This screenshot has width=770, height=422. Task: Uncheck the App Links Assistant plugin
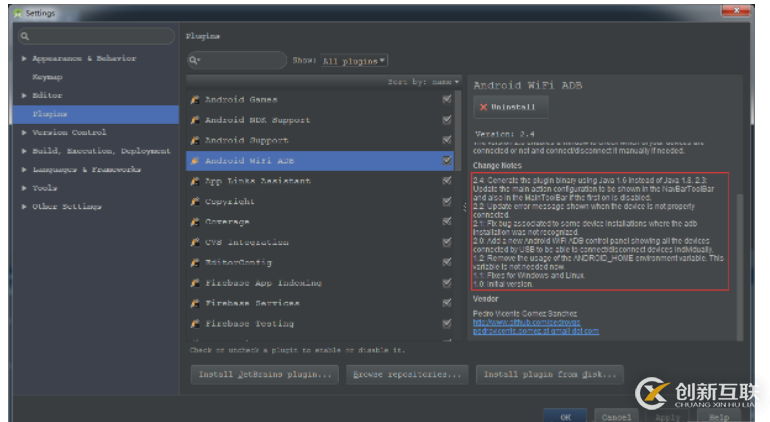pos(447,181)
